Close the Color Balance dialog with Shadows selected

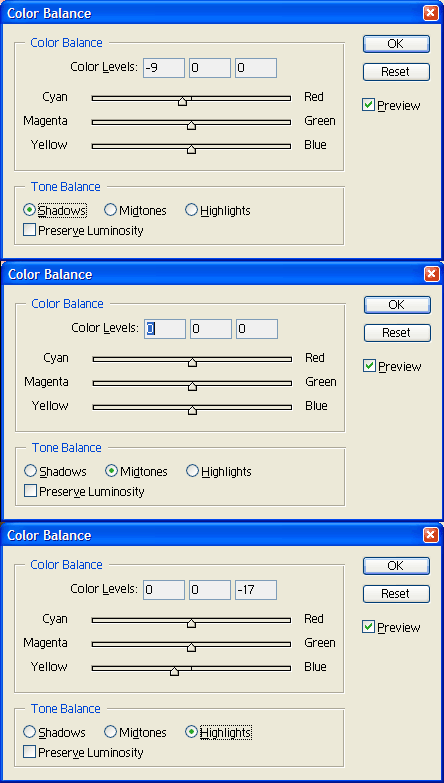point(431,13)
